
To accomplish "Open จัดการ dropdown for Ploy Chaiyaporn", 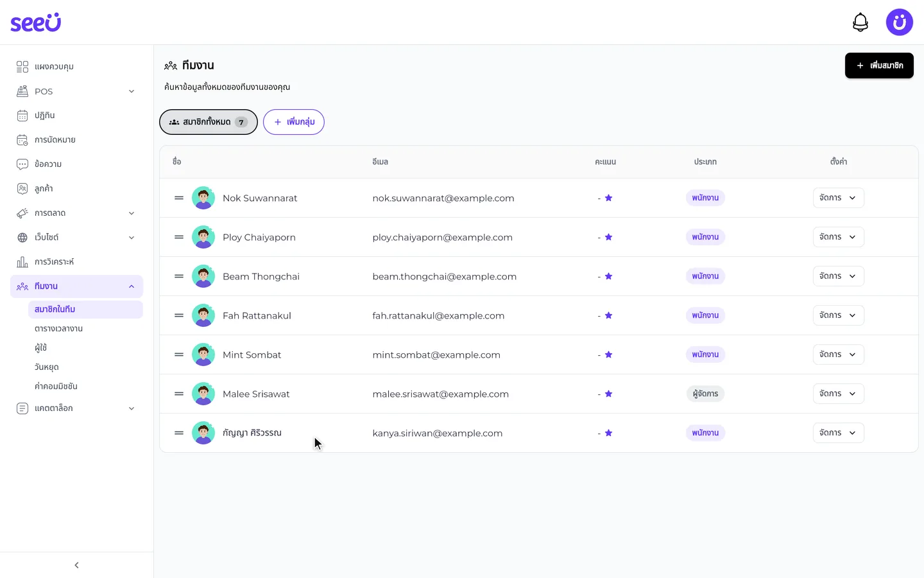I will click(x=838, y=237).
